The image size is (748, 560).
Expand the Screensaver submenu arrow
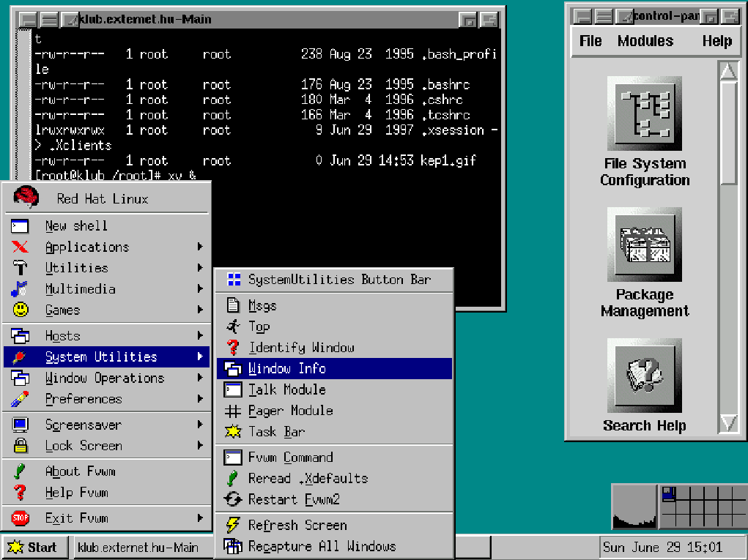click(200, 424)
